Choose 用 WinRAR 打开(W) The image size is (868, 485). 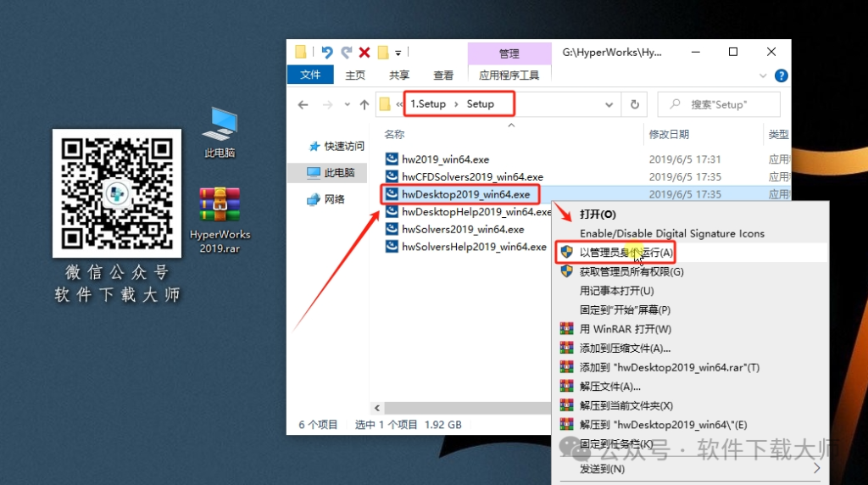(690, 329)
